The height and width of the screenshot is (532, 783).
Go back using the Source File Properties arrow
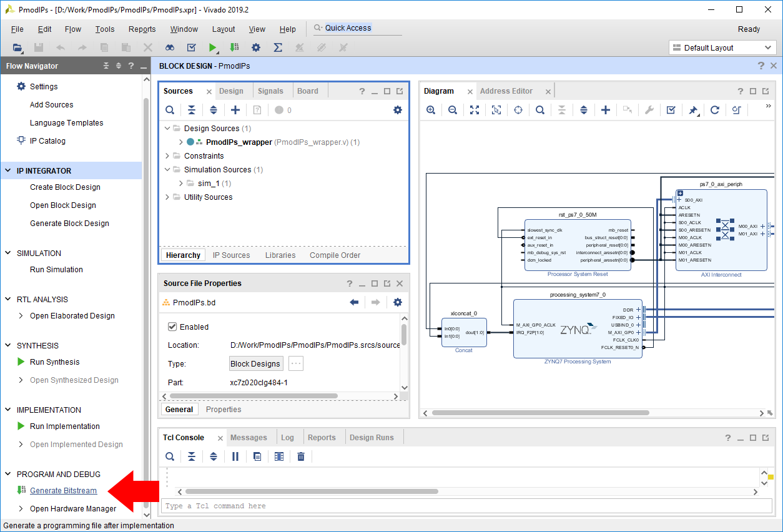click(x=355, y=302)
